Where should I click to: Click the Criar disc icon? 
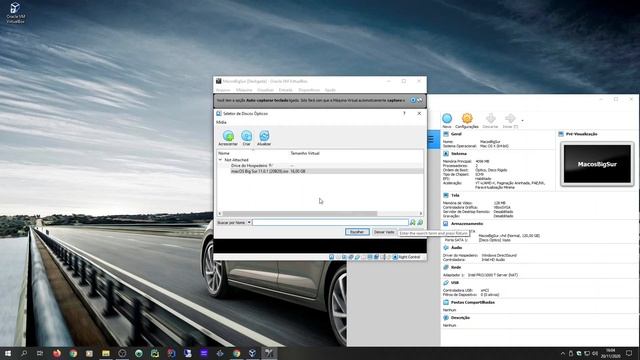click(247, 136)
